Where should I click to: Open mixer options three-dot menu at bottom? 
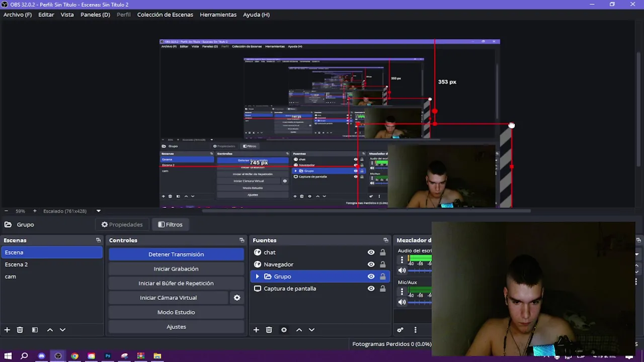pyautogui.click(x=415, y=330)
